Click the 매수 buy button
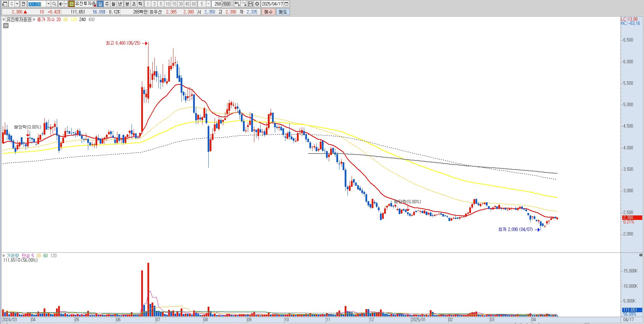 269,12
